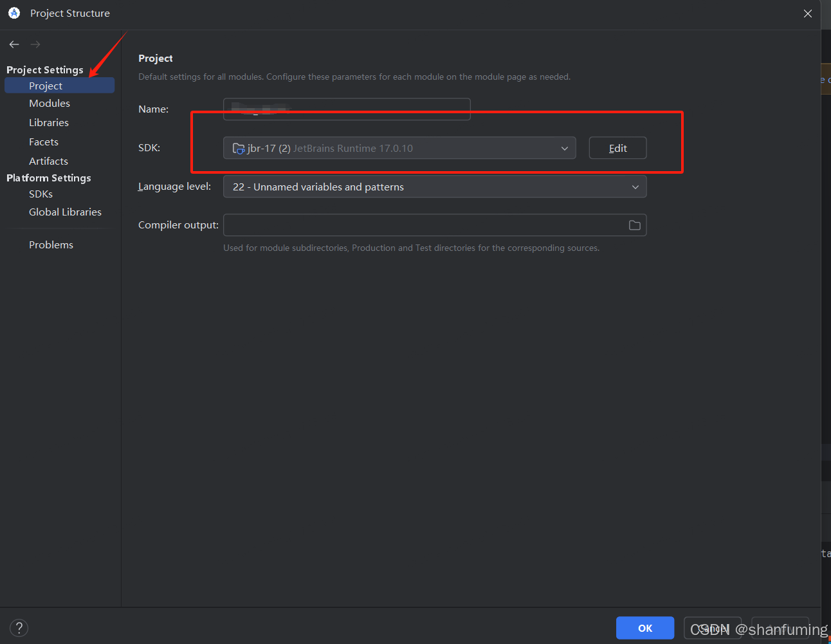
Task: Open the Artifacts section
Action: [x=48, y=161]
